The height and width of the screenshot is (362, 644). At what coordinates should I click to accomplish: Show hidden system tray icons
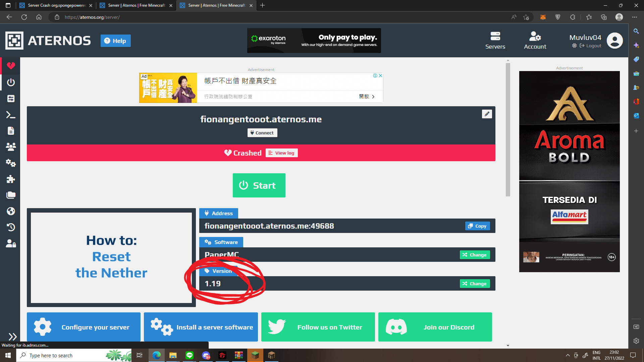568,355
